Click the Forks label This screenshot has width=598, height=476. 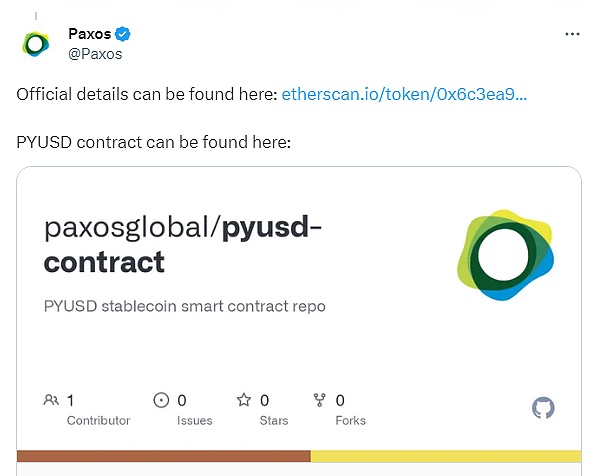(x=350, y=420)
